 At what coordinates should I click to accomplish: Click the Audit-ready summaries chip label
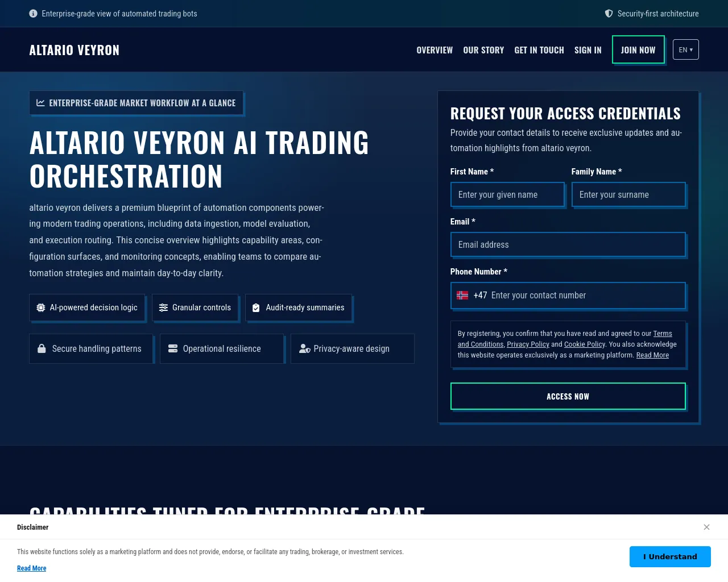(x=305, y=307)
